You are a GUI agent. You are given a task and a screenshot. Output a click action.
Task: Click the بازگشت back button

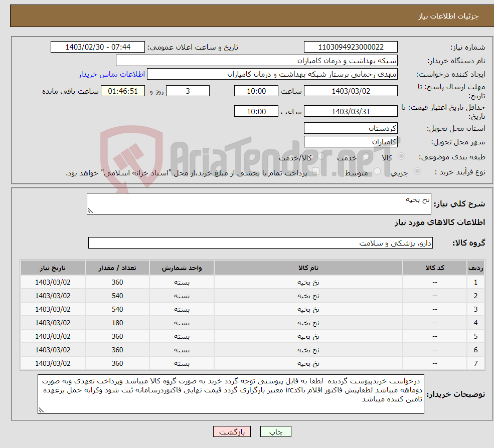232,431
